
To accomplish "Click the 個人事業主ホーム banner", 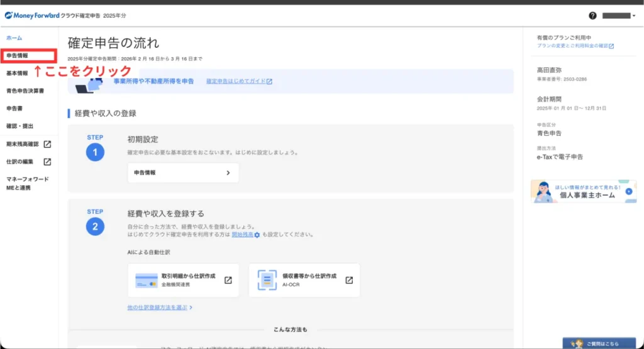I will tap(583, 191).
